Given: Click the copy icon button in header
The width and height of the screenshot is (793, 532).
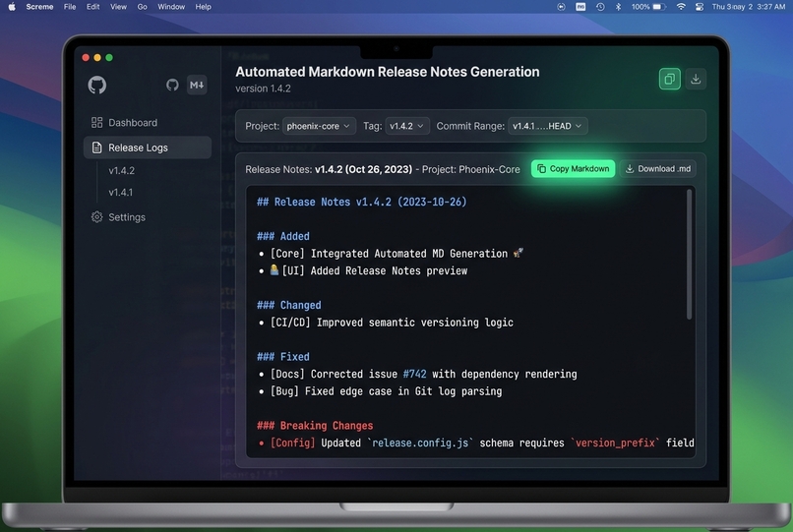Looking at the screenshot, I should click(670, 79).
